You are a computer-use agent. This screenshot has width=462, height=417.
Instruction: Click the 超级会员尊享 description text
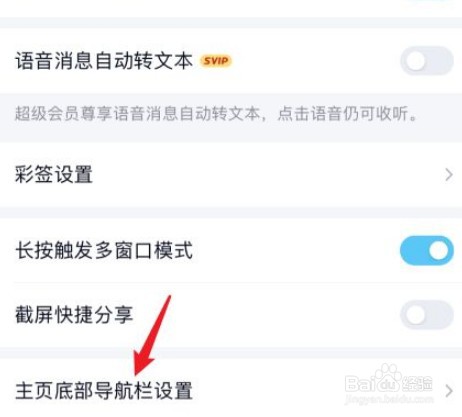click(x=216, y=114)
